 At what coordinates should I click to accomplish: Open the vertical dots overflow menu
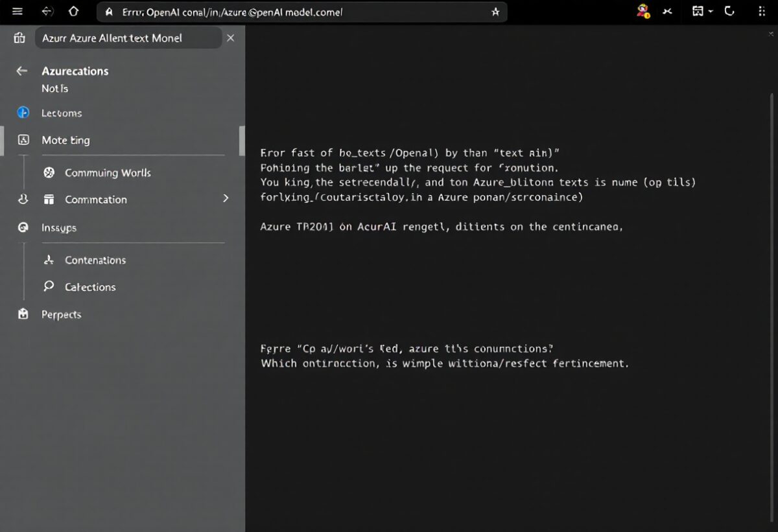pos(761,11)
